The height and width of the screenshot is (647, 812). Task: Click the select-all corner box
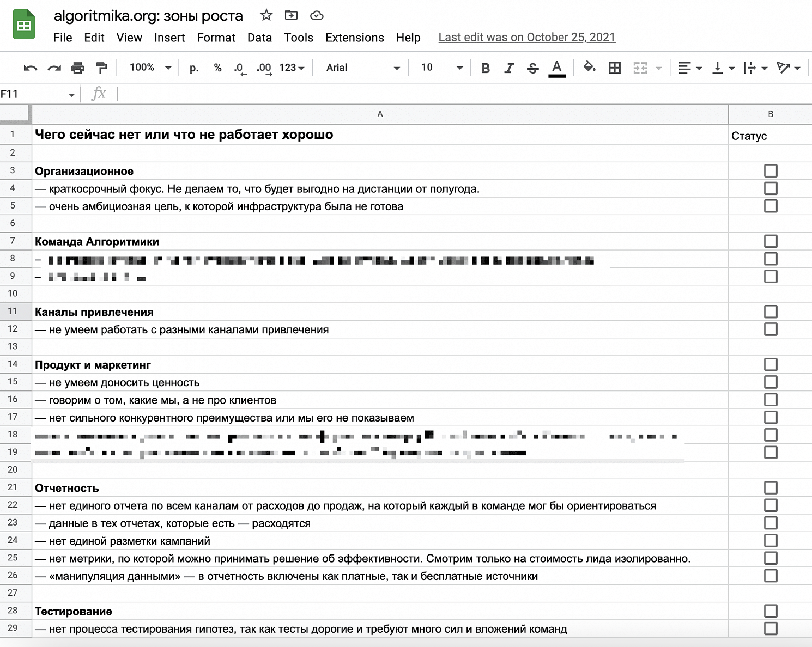coord(15,113)
